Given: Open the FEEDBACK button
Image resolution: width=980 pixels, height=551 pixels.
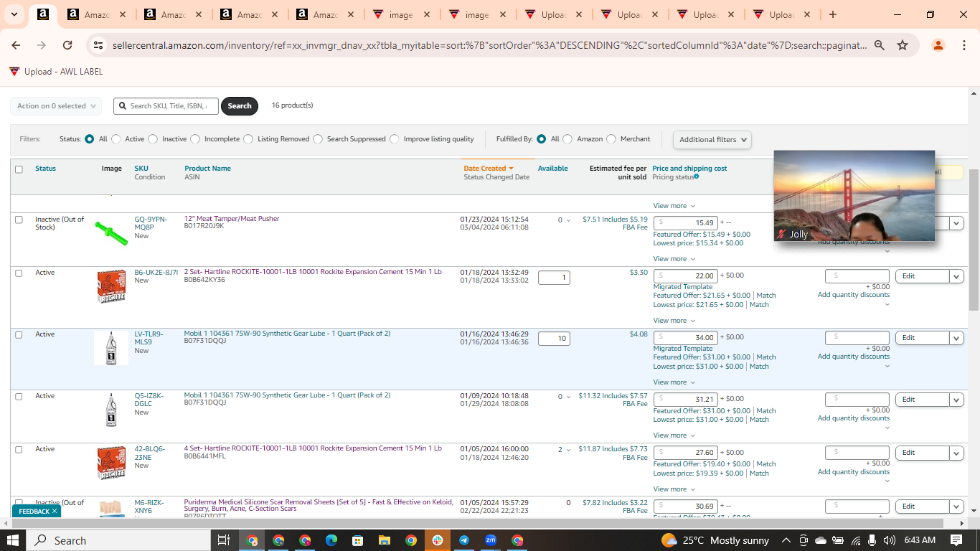Looking at the screenshot, I should [x=34, y=512].
